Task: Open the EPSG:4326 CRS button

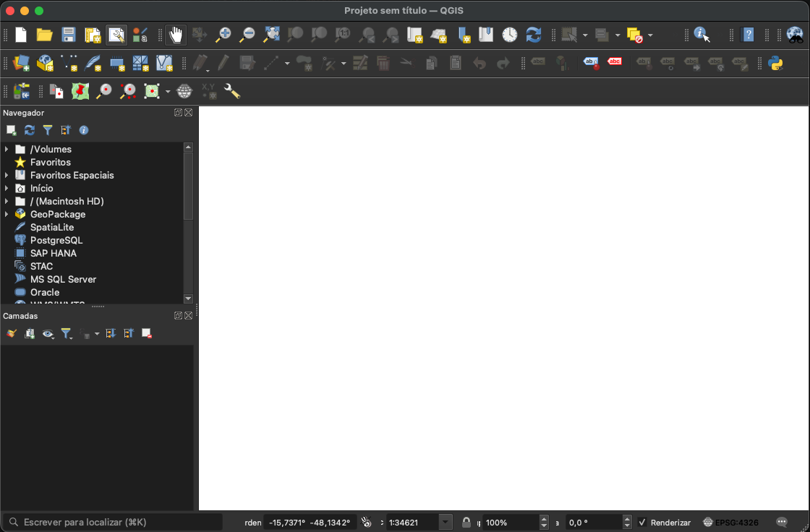Action: coord(730,522)
